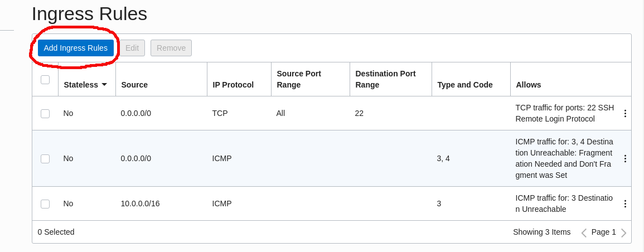Click the Allows column header
The width and height of the screenshot is (644, 252).
[528, 85]
